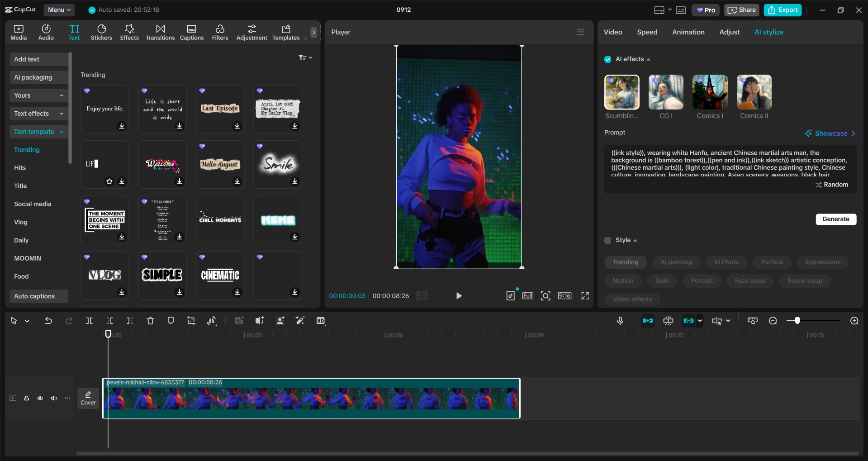Play the video preview
The image size is (868, 461).
(459, 296)
